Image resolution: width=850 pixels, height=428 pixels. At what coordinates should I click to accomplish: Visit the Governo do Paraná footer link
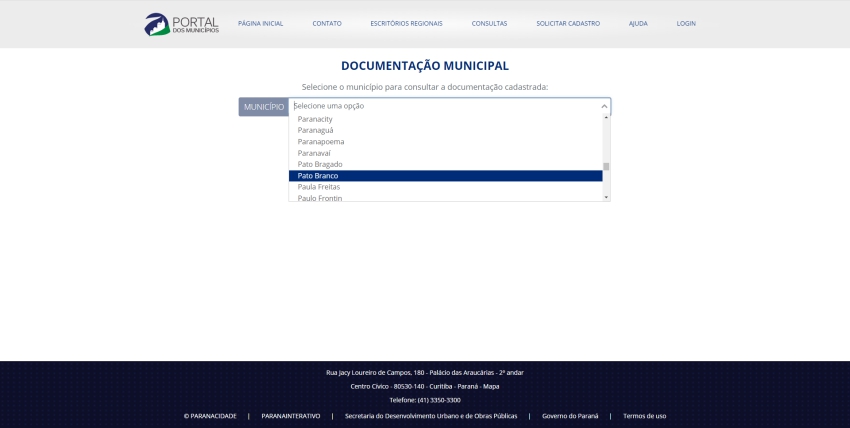pos(570,416)
